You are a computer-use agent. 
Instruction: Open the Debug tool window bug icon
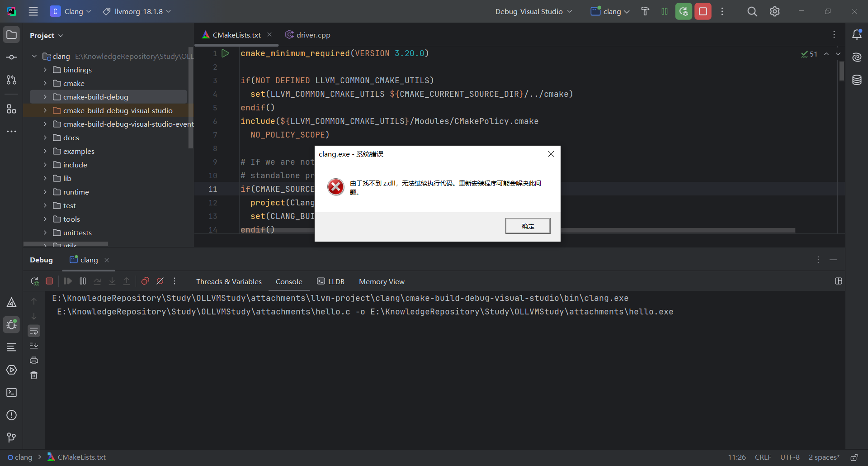(x=12, y=324)
